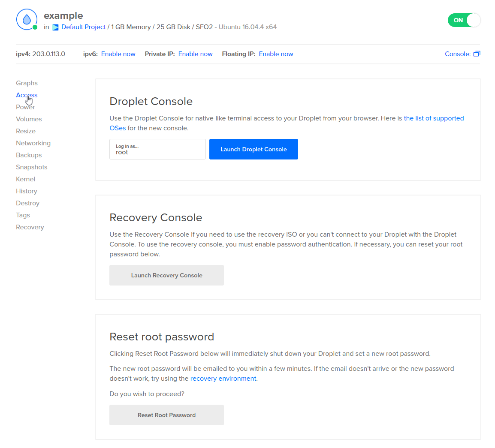Viewport: 495px width, 448px height.
Task: Open the Backups section
Action: 29,155
